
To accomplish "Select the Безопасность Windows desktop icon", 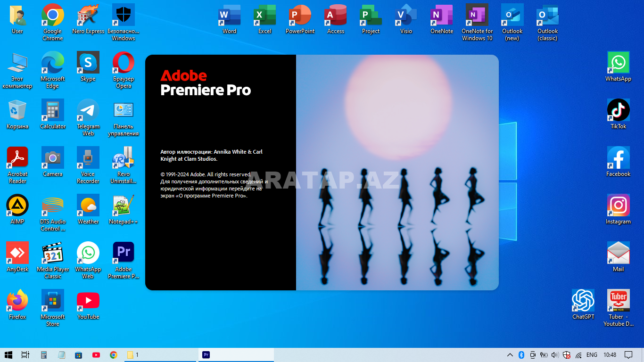I will (x=124, y=22).
